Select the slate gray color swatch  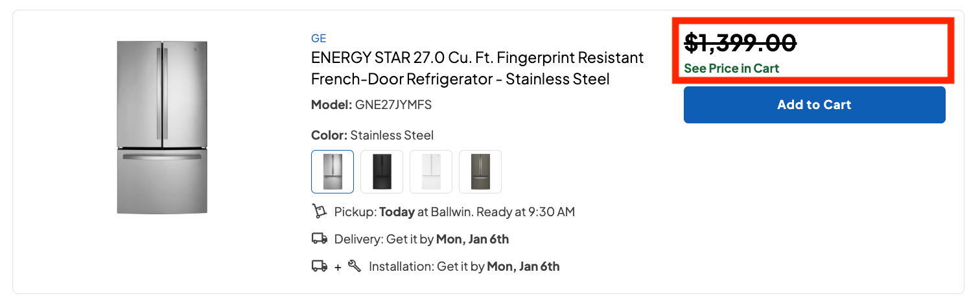click(480, 171)
